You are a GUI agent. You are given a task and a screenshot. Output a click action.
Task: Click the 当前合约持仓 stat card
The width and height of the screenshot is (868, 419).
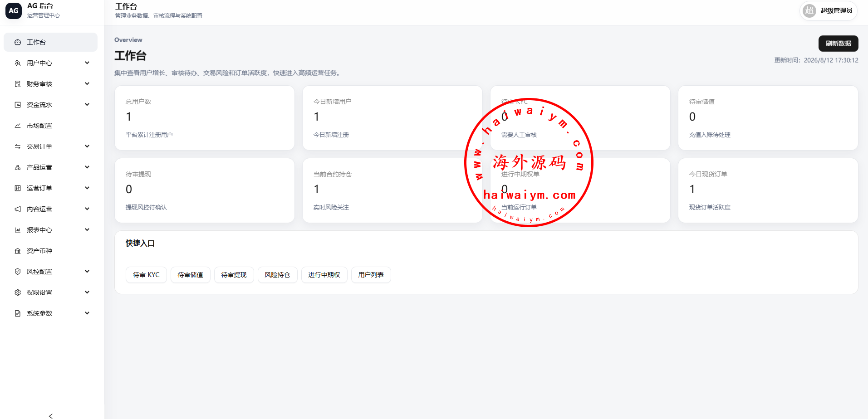(x=392, y=190)
